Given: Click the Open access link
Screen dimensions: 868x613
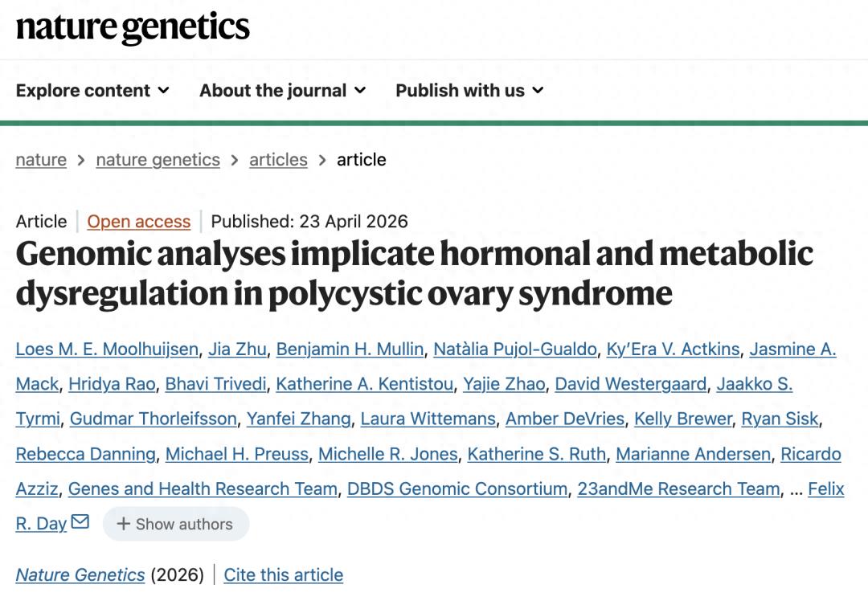Looking at the screenshot, I should coord(139,222).
